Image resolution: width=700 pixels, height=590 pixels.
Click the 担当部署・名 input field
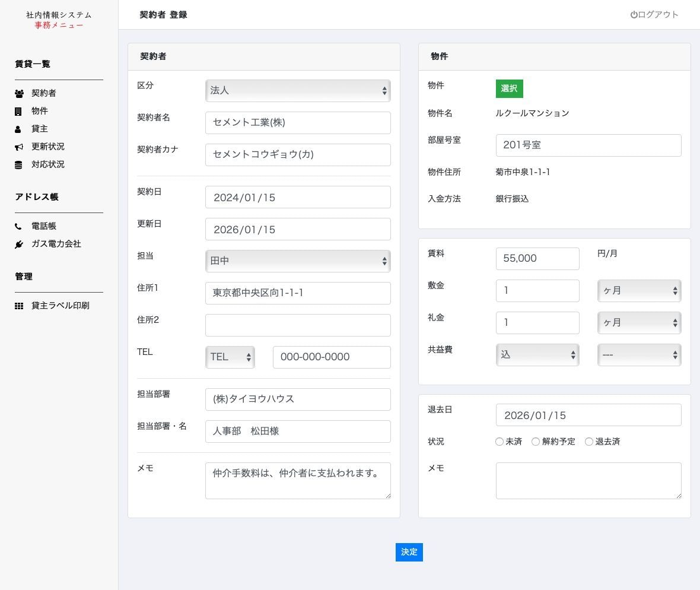pos(298,432)
